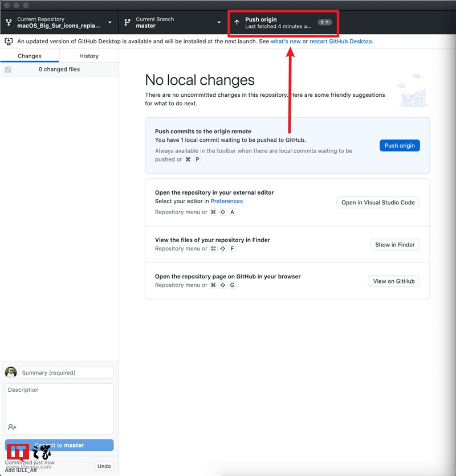The width and height of the screenshot is (456, 476).
Task: Click the Show in Finder button
Action: [x=395, y=245]
